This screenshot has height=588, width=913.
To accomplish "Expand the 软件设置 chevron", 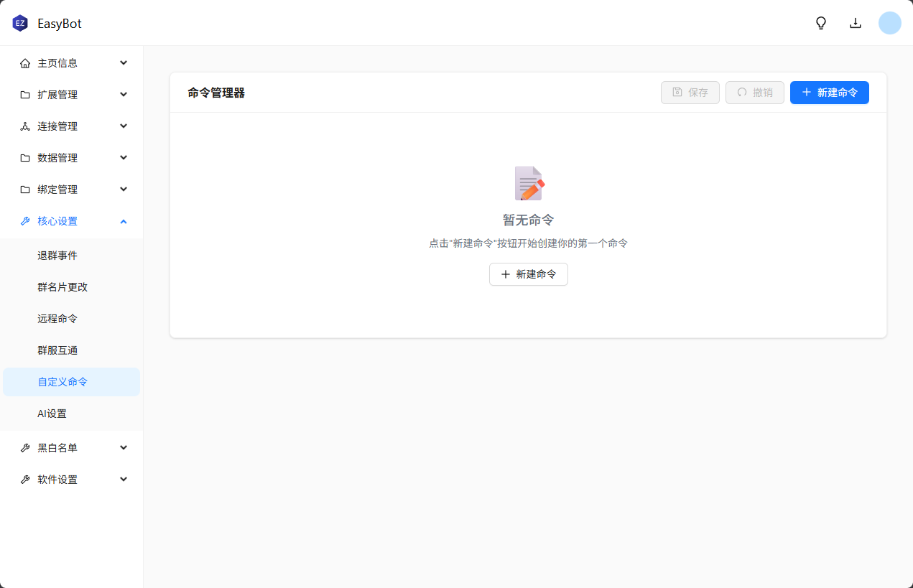I will click(124, 480).
